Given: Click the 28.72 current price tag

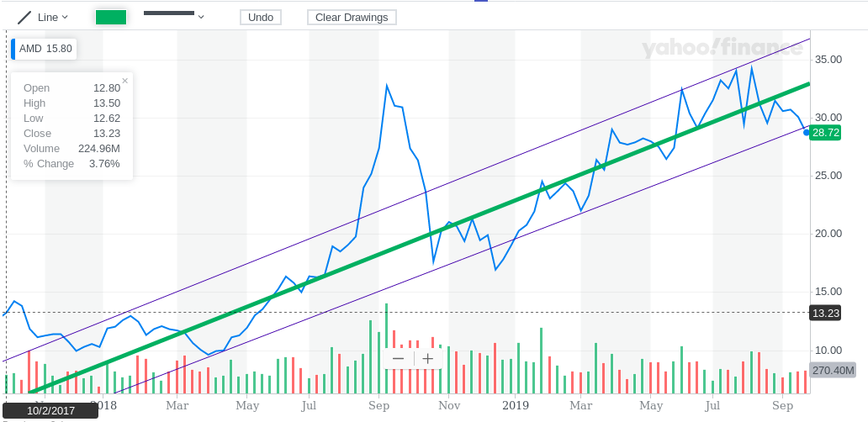Looking at the screenshot, I should click(x=825, y=133).
